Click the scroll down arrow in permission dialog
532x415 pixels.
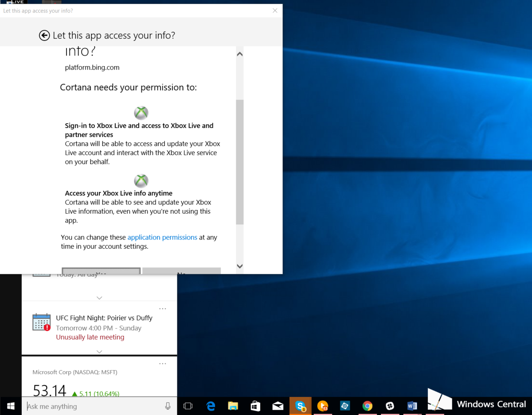point(240,266)
